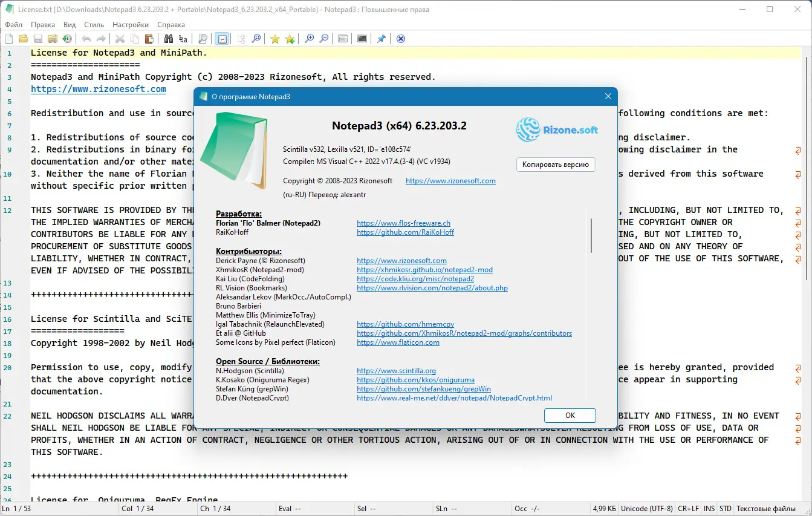
Task: Pin window on top with the pin icon
Action: (x=381, y=38)
